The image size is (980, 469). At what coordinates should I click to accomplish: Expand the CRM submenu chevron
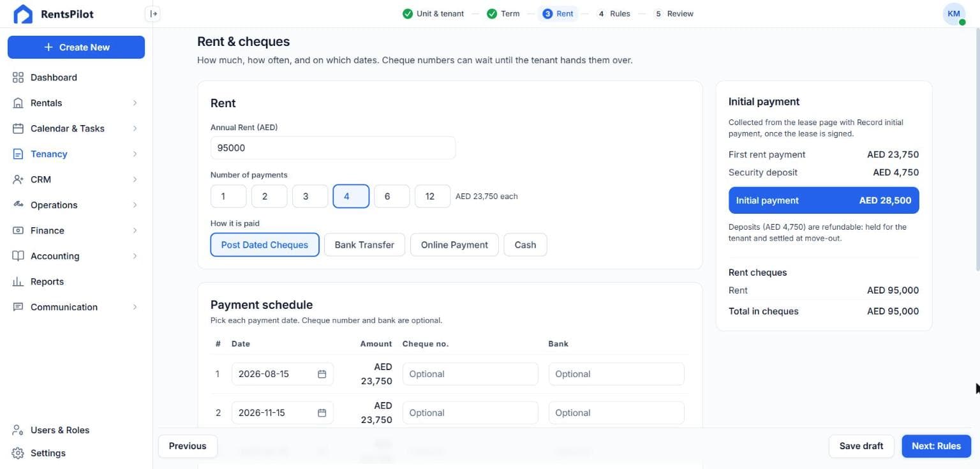[135, 179]
